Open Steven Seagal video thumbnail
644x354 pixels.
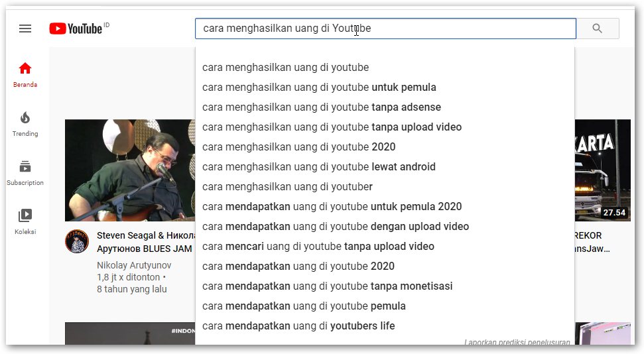click(x=130, y=170)
